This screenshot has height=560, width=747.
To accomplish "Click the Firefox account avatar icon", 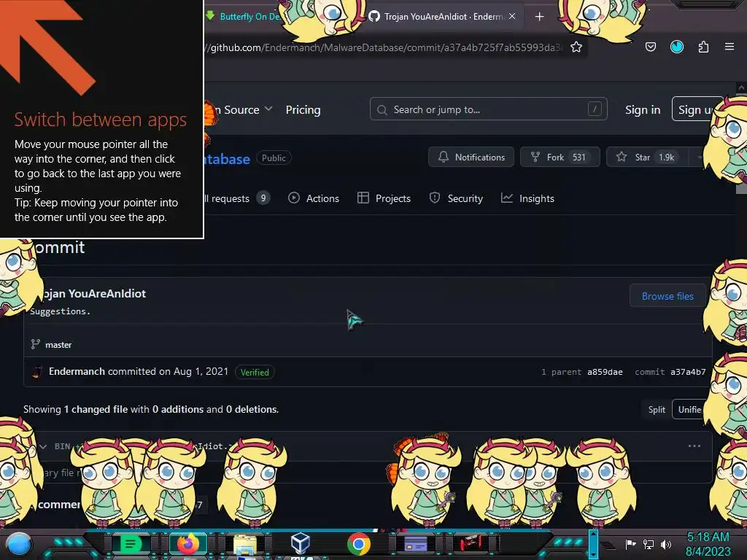I will coord(677,47).
